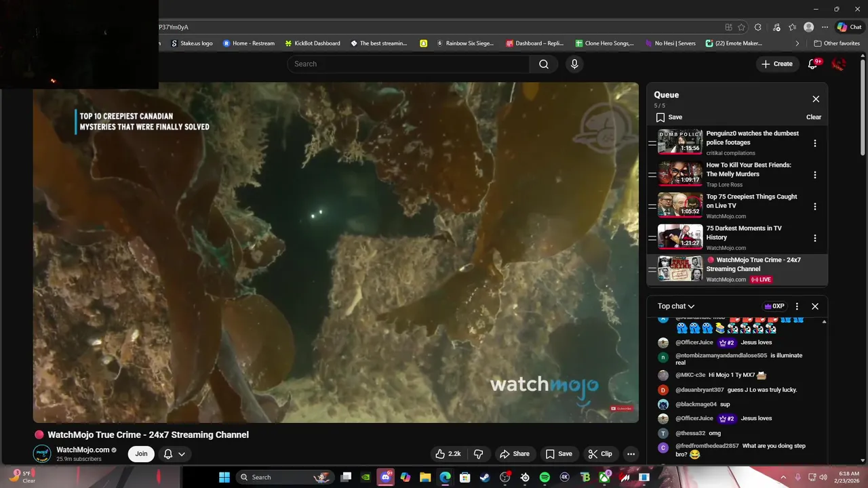The image size is (868, 488).
Task: Open options for Top 75 Creepiest Things video
Action: (815, 207)
